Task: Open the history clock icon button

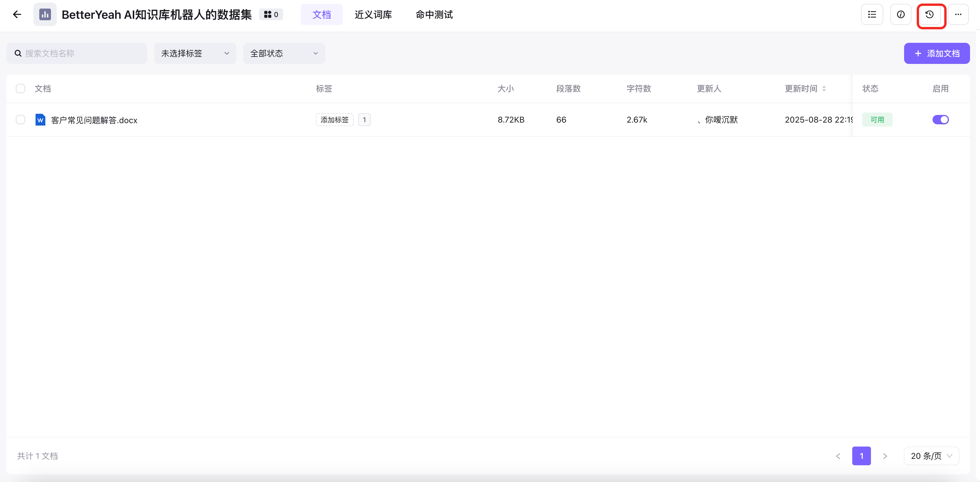Action: 929,14
